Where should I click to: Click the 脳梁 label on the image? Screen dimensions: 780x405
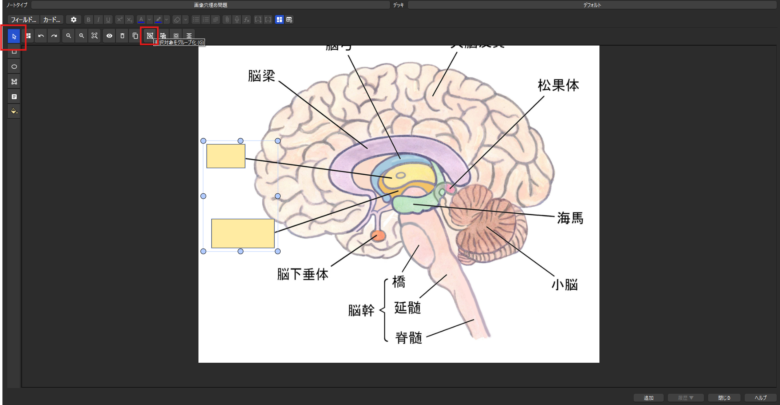point(261,76)
